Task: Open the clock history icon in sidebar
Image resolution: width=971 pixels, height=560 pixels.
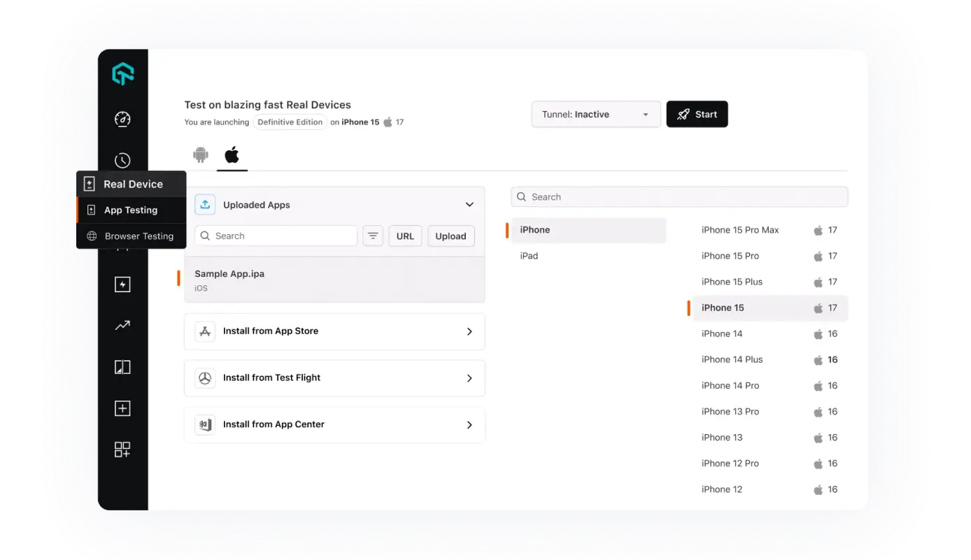Action: tap(122, 160)
